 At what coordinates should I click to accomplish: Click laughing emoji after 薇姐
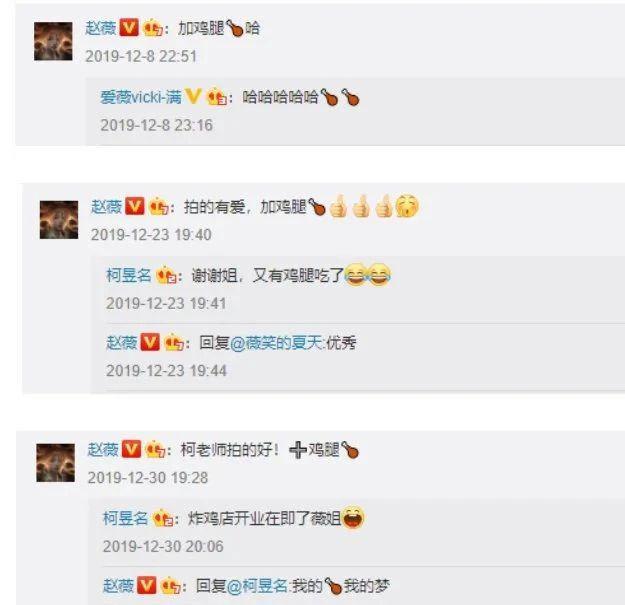(x=353, y=517)
